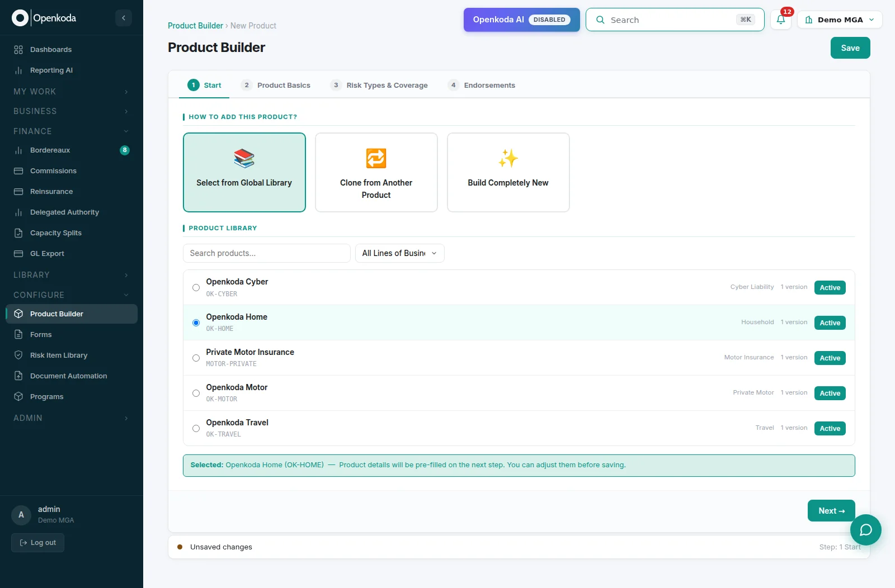This screenshot has width=895, height=588.
Task: Click the OK-MOTOR product code
Action: 222,399
